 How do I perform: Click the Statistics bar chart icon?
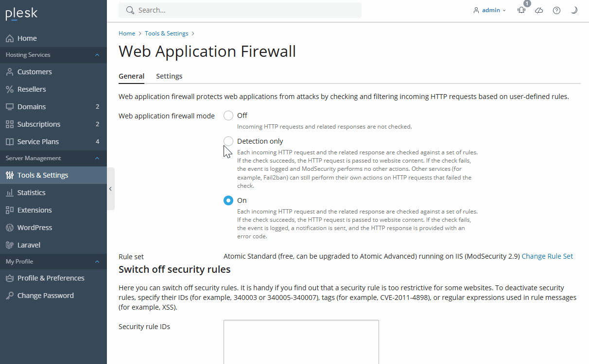[x=10, y=193]
